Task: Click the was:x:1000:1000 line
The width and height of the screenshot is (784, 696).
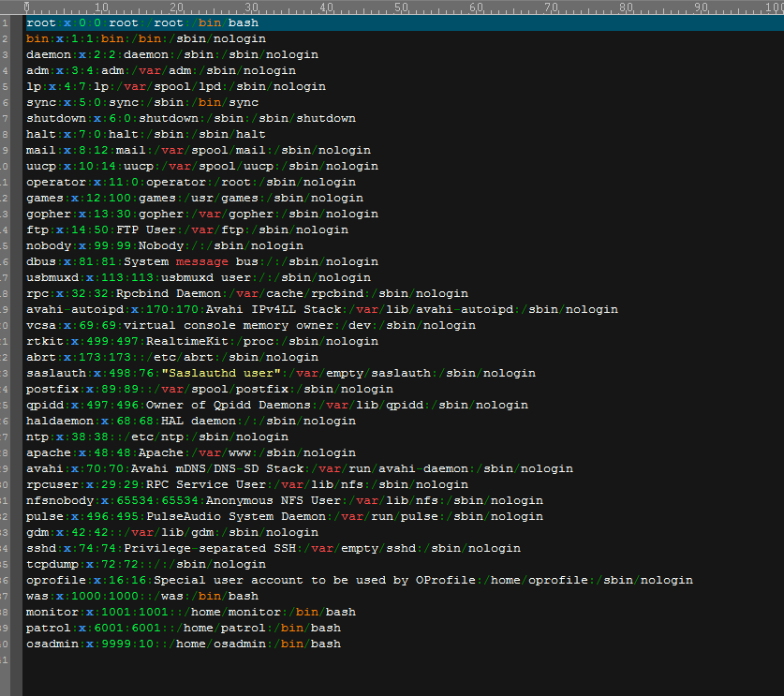Action: click(x=142, y=597)
